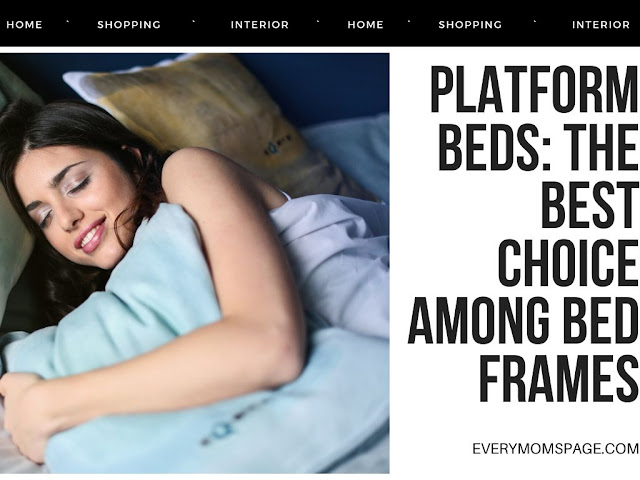640x480 pixels.
Task: Click the tick separator before rightmost INTERIOR
Action: [536, 22]
